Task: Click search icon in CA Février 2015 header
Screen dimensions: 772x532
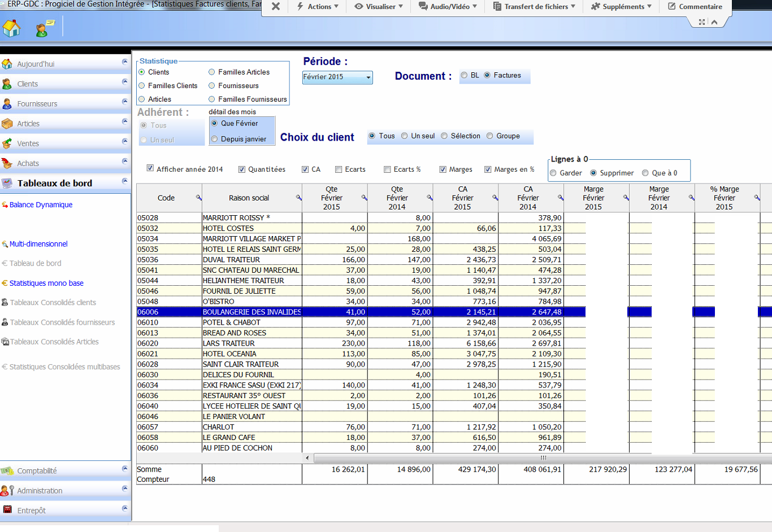Action: [495, 197]
